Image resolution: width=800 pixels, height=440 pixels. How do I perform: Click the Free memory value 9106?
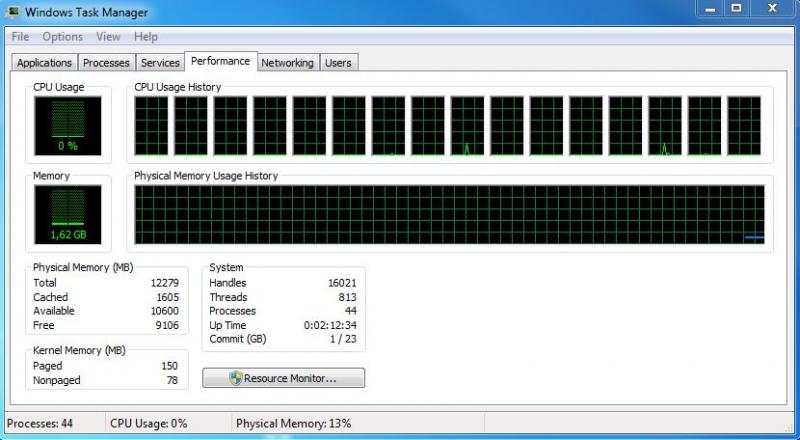(167, 325)
